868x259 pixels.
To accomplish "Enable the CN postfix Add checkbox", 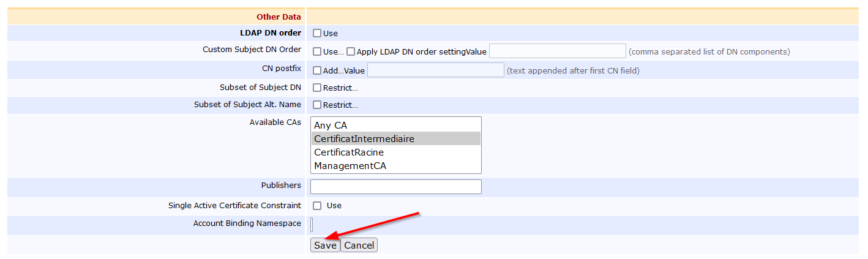I will [317, 70].
